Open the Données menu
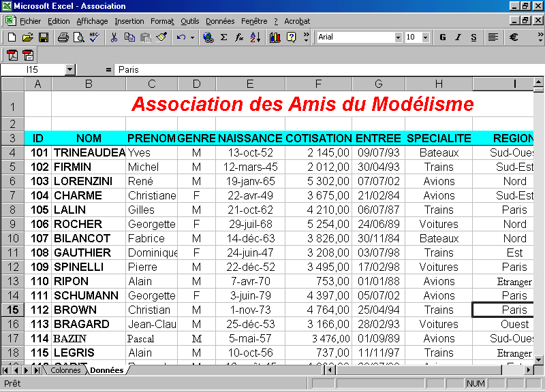The width and height of the screenshot is (545, 392). [x=219, y=21]
